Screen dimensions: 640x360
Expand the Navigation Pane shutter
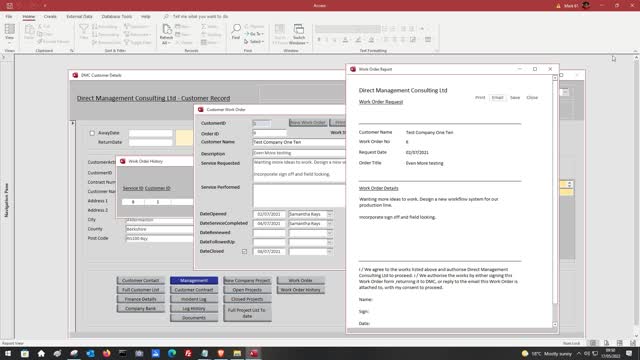pos(4,58)
